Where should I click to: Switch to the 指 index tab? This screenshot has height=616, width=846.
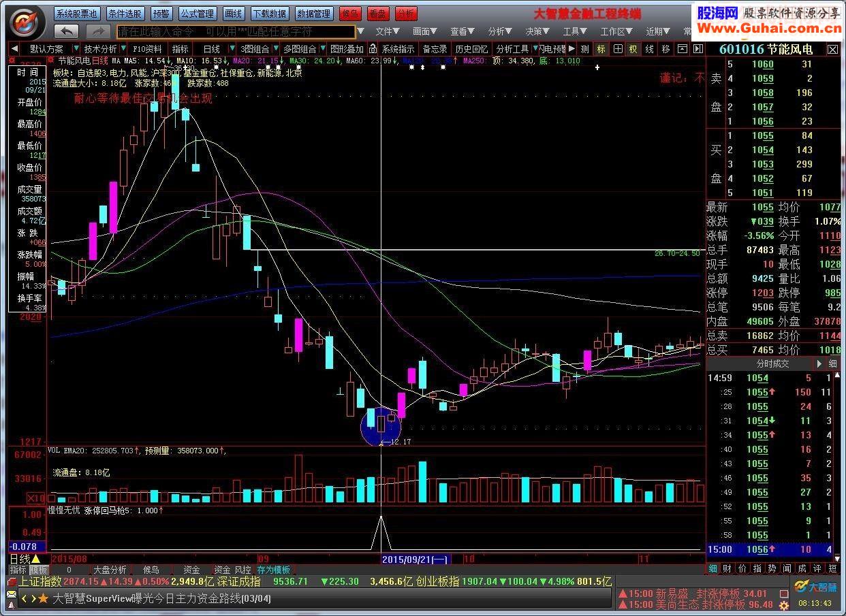pyautogui.click(x=757, y=568)
